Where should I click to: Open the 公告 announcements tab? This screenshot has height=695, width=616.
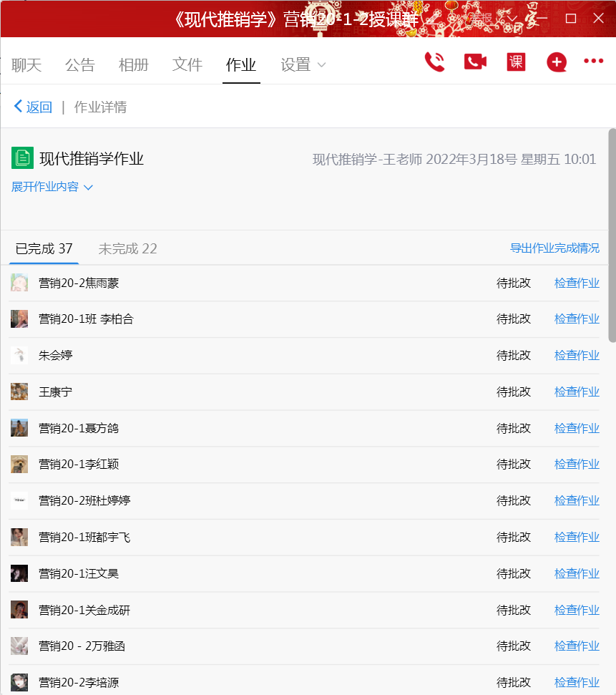80,65
